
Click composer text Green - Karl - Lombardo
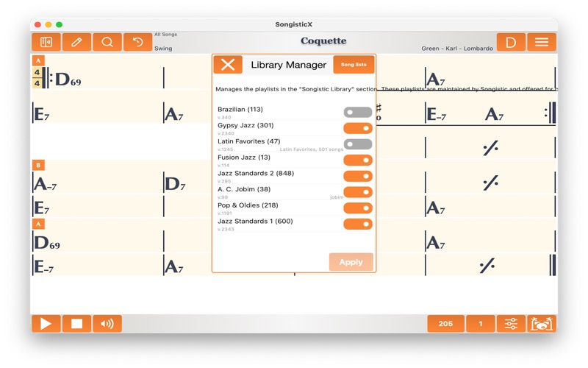coord(457,49)
